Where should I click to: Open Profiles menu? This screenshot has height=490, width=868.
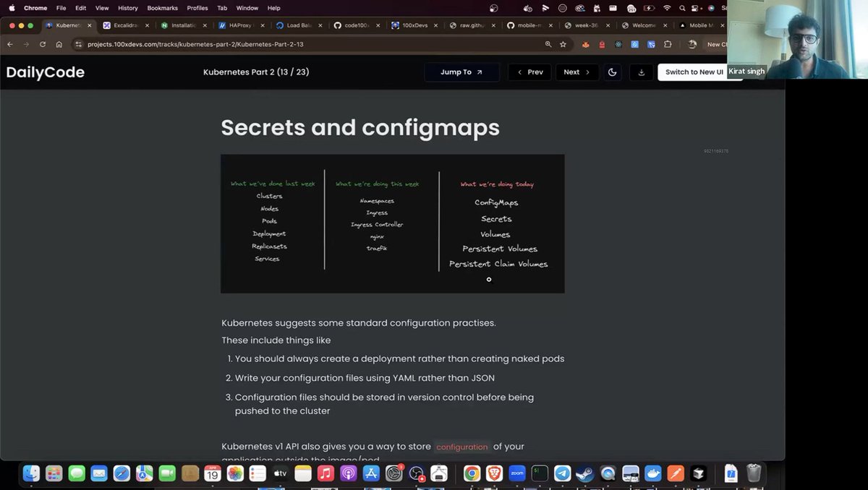(x=197, y=8)
